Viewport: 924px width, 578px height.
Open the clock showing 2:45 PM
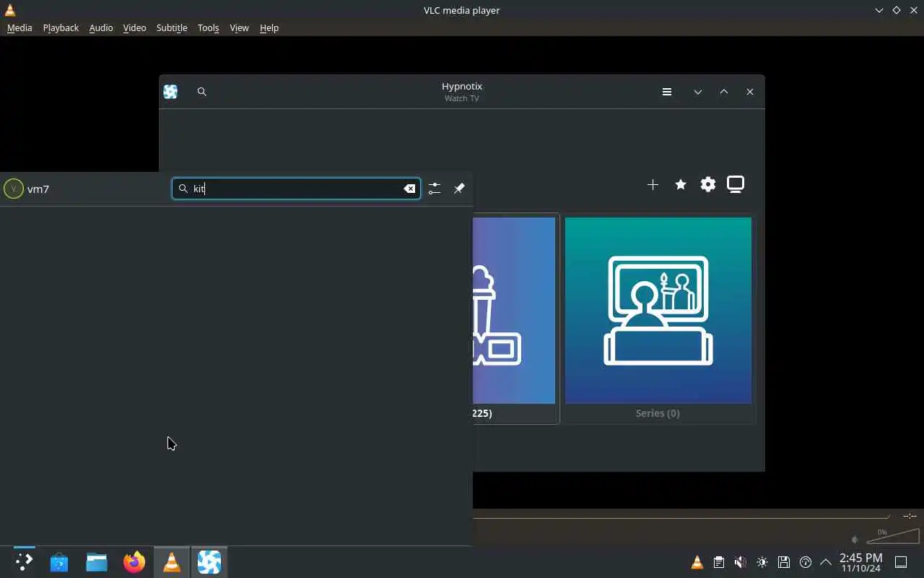(860, 562)
